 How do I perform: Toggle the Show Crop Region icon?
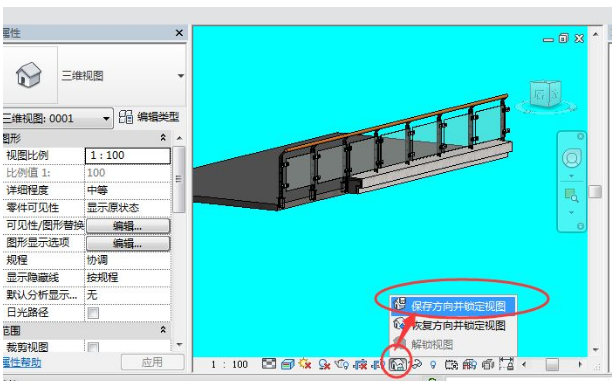378,365
